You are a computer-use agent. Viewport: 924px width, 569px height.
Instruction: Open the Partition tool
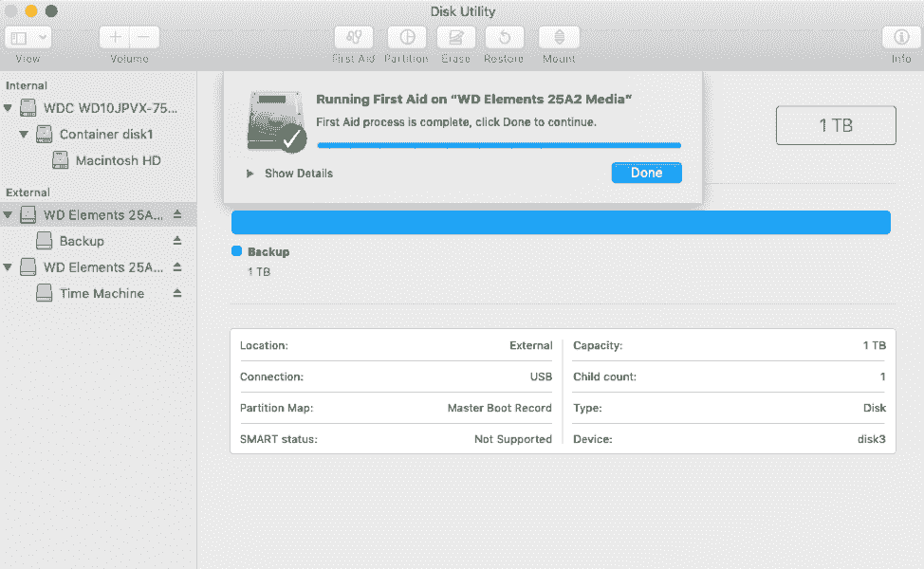tap(406, 37)
